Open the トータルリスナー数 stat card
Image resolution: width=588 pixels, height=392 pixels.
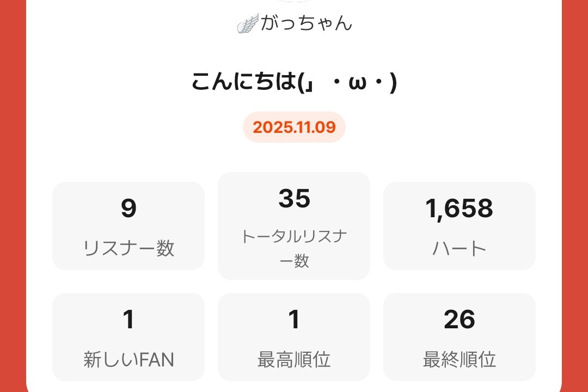294,226
